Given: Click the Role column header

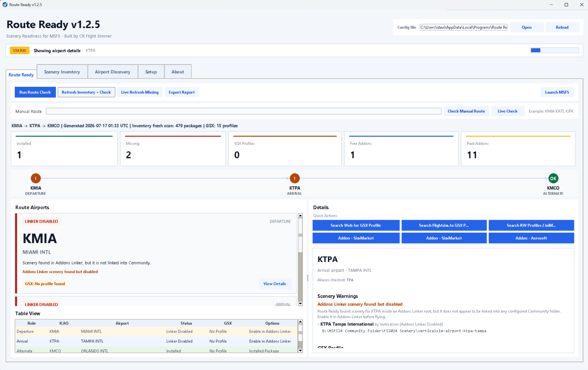Looking at the screenshot, I should pyautogui.click(x=32, y=323).
